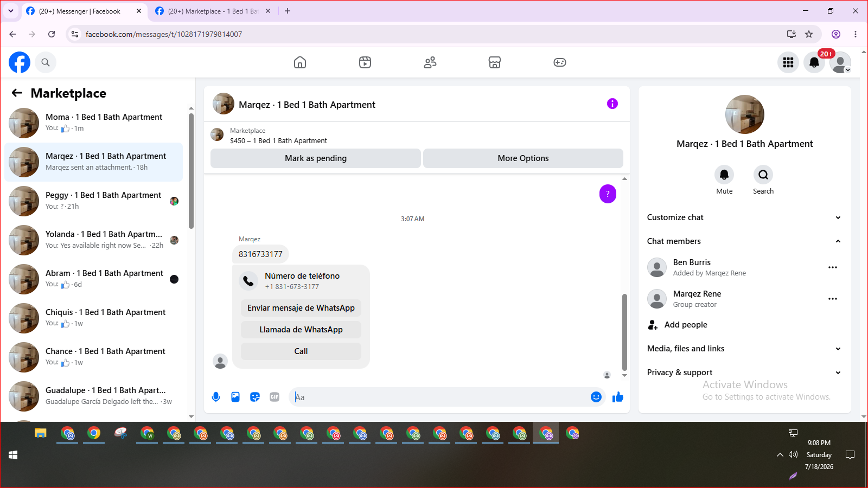Screen dimensions: 868x488
Task: Send a thumbs-up like
Action: click(x=618, y=397)
